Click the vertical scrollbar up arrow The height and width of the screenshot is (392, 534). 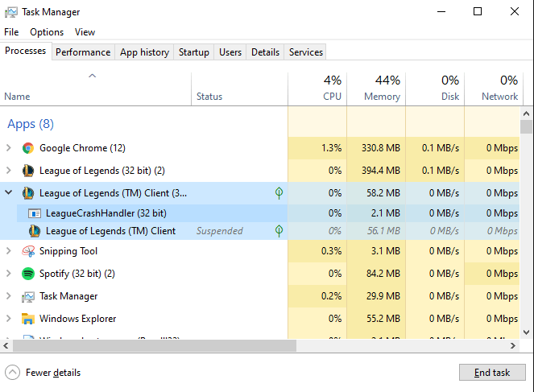(526, 113)
